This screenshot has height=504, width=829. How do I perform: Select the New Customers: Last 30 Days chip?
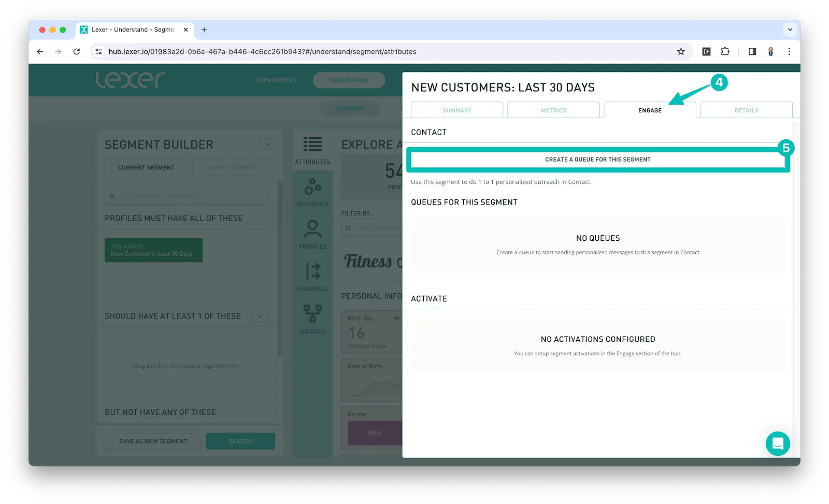click(153, 250)
